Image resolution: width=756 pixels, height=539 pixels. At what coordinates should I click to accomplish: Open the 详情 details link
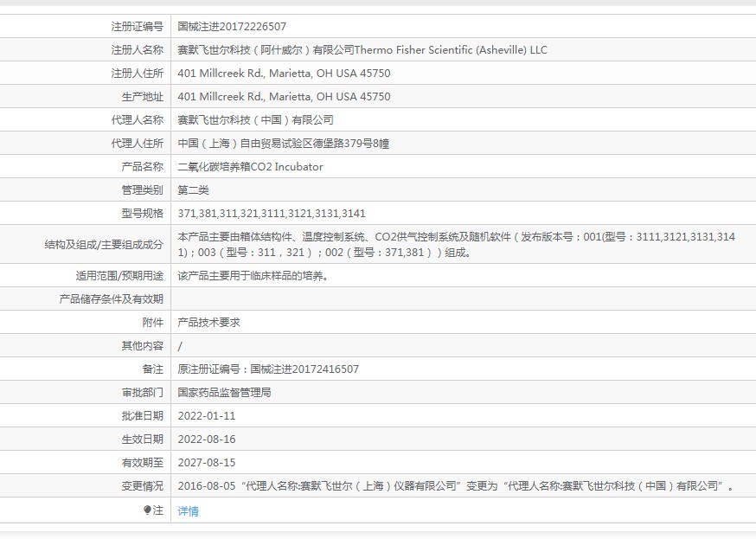pos(188,511)
